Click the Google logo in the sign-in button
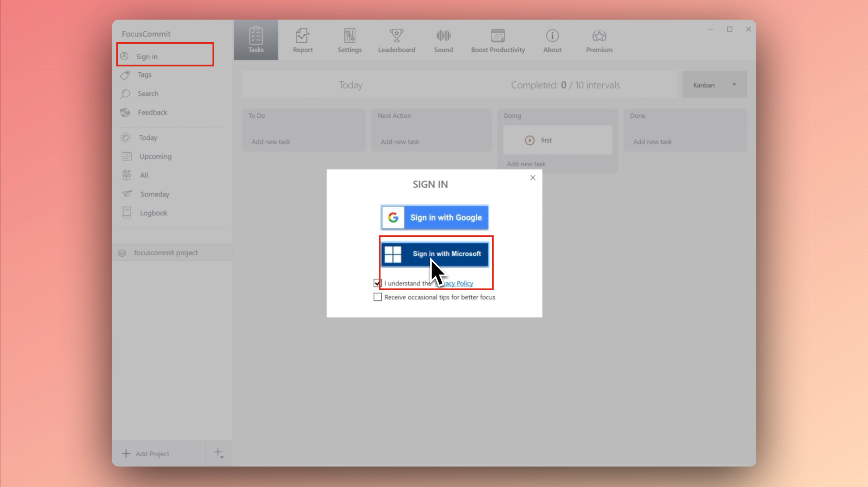This screenshot has width=868, height=487. click(x=393, y=217)
